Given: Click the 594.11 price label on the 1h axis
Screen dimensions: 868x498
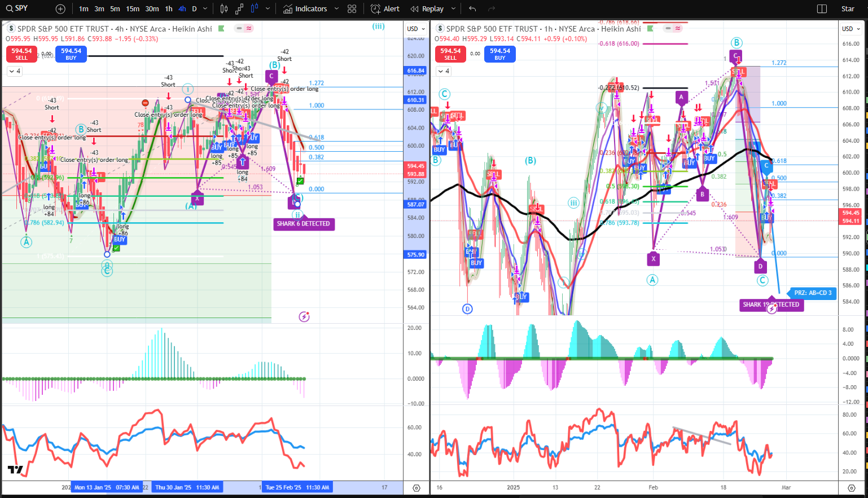Looking at the screenshot, I should pyautogui.click(x=851, y=221).
